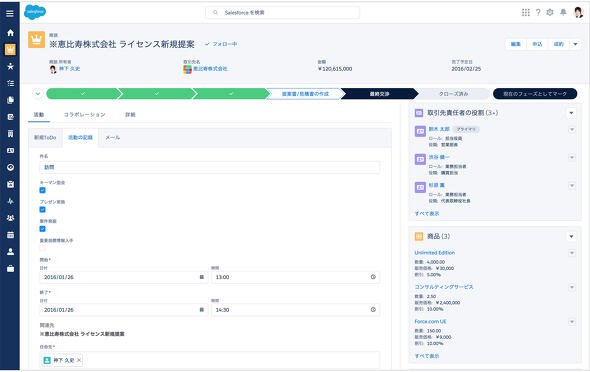Viewport: 590px width, 372px height.
Task: Open row menu for Unlimited Edition product
Action: click(x=572, y=253)
